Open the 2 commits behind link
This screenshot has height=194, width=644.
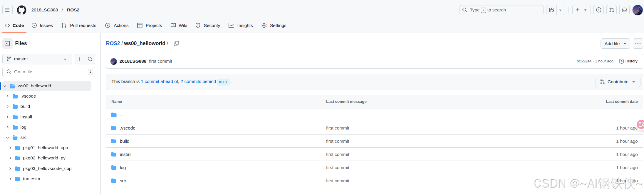[198, 81]
